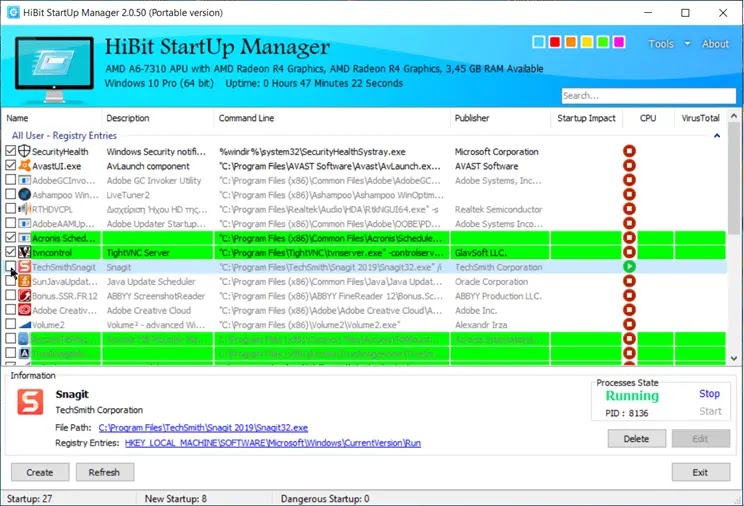Screen dimensions: 744x506
Task: Click the TechSmithSnagit row icon
Action: point(24,267)
